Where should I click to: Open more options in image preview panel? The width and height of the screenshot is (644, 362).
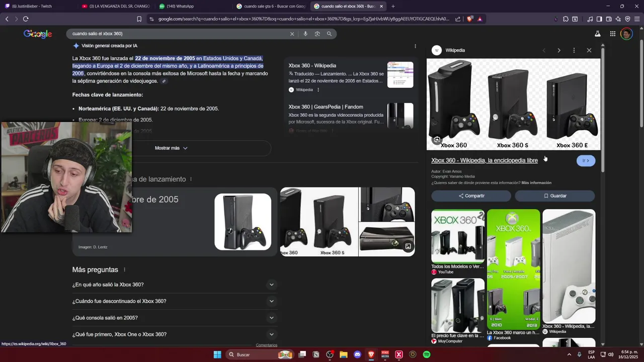pyautogui.click(x=574, y=50)
